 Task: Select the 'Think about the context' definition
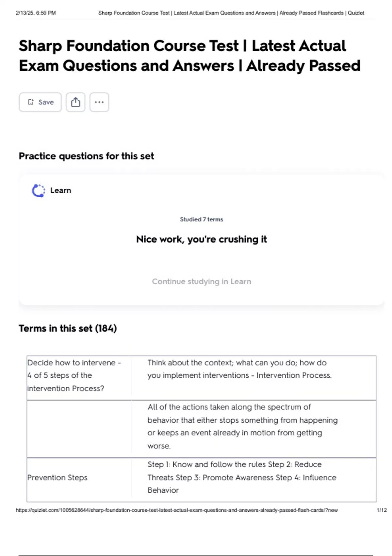[x=239, y=369]
